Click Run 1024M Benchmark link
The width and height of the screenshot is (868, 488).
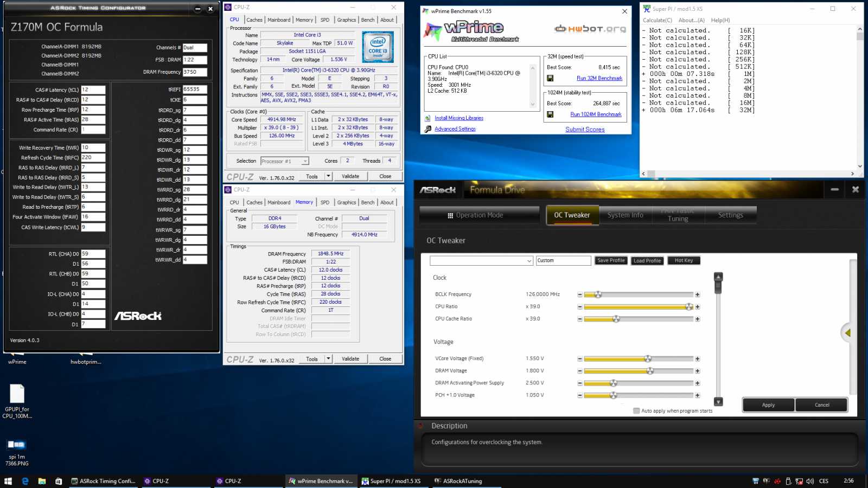tap(596, 114)
